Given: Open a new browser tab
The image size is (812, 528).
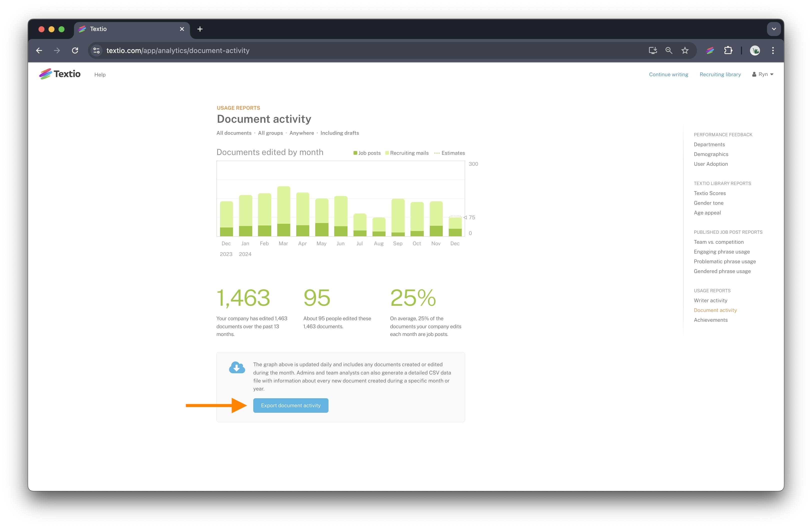Looking at the screenshot, I should pyautogui.click(x=200, y=29).
